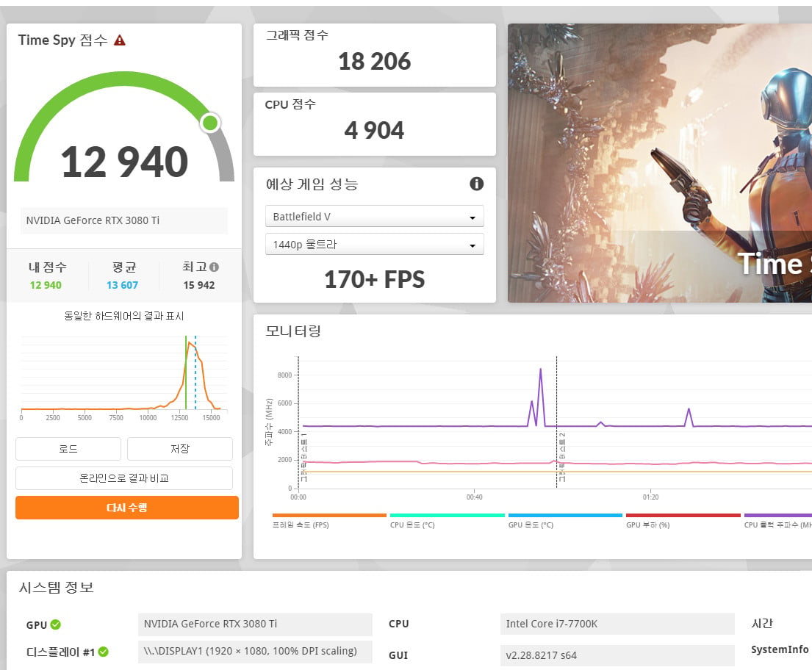Image resolution: width=812 pixels, height=670 pixels.
Task: Click the orange run again button
Action: pyautogui.click(x=127, y=508)
